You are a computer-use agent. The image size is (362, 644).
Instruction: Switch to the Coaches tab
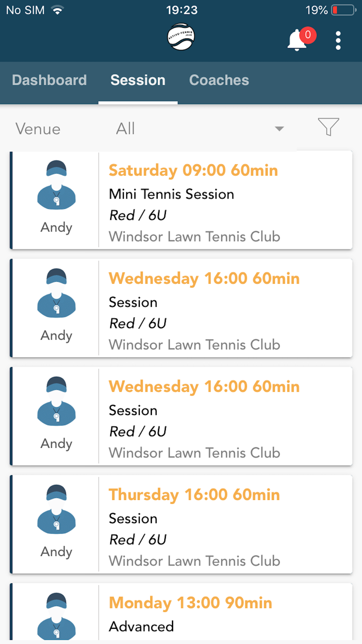(219, 80)
